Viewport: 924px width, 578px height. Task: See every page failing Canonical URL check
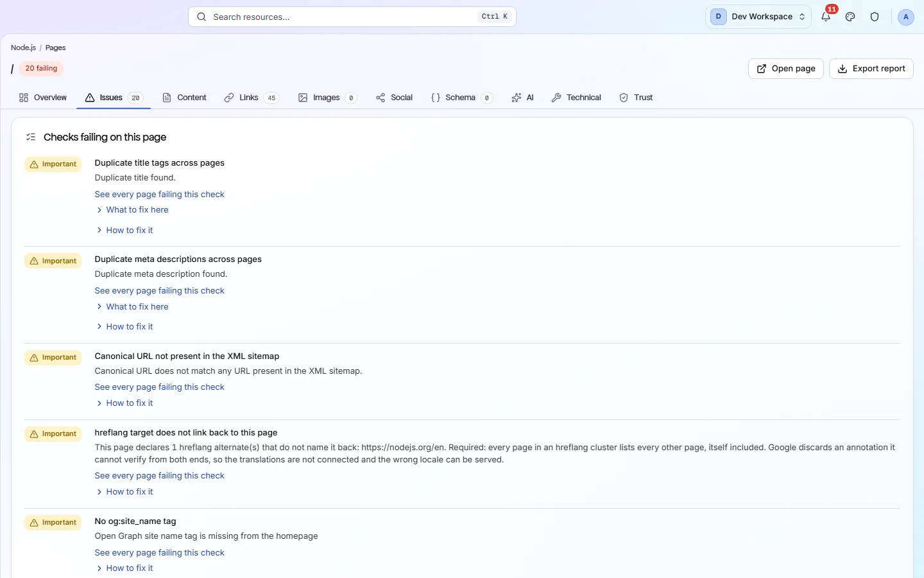tap(160, 387)
